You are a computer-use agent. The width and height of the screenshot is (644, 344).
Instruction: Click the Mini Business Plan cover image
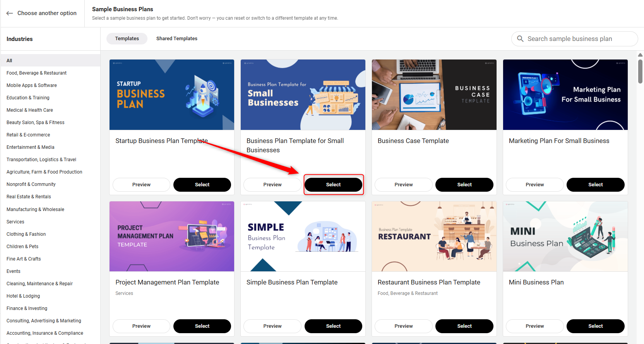[x=565, y=237]
